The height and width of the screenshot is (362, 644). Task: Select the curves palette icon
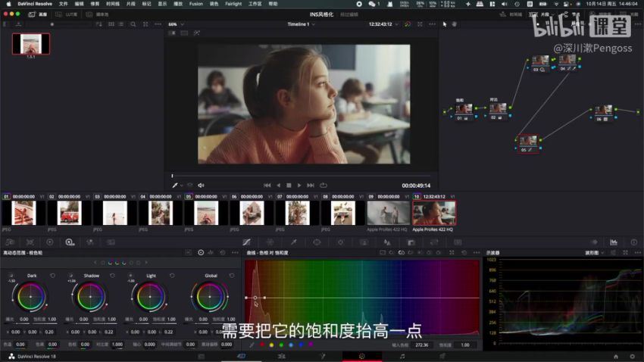tap(247, 242)
